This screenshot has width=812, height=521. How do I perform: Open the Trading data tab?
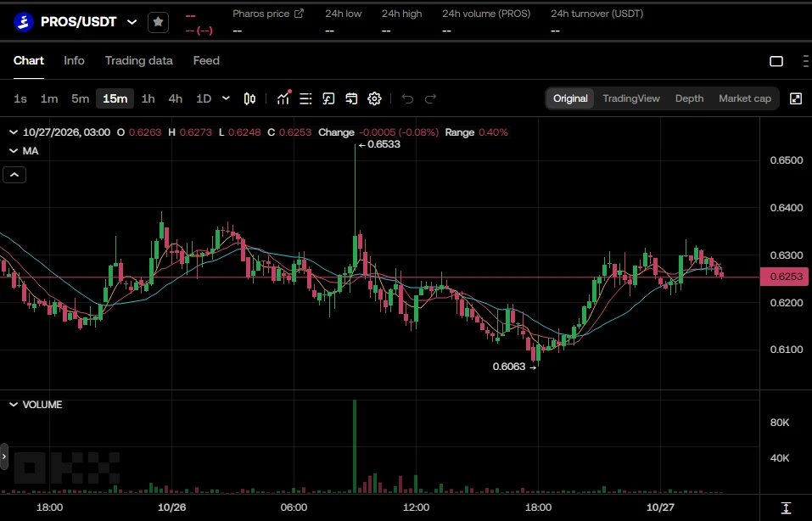point(139,60)
